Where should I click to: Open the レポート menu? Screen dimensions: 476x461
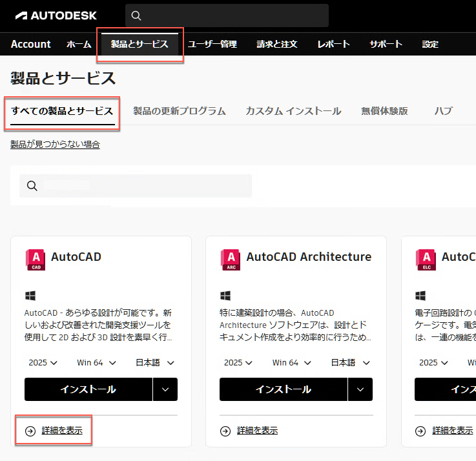click(x=334, y=45)
